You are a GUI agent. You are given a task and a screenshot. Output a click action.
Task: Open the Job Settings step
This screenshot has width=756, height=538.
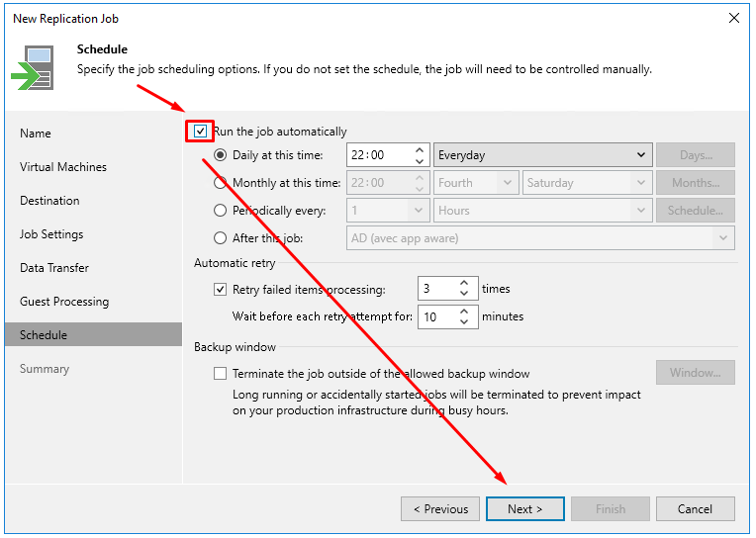(51, 234)
